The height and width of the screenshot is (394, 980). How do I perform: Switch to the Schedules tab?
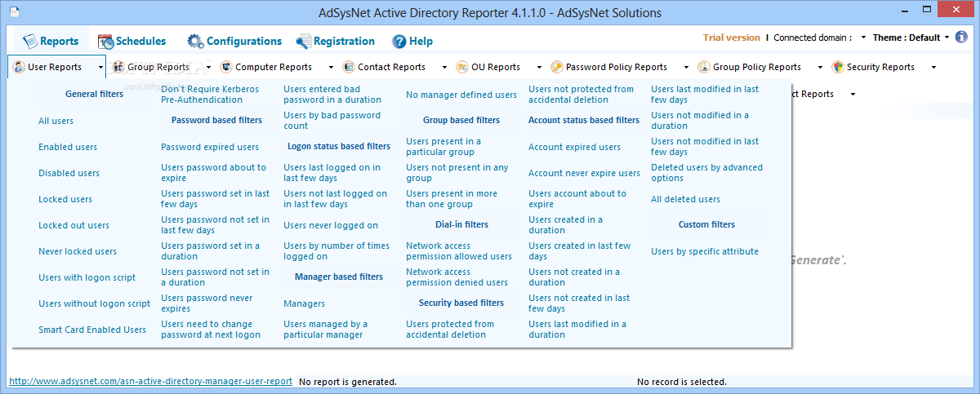(x=131, y=41)
